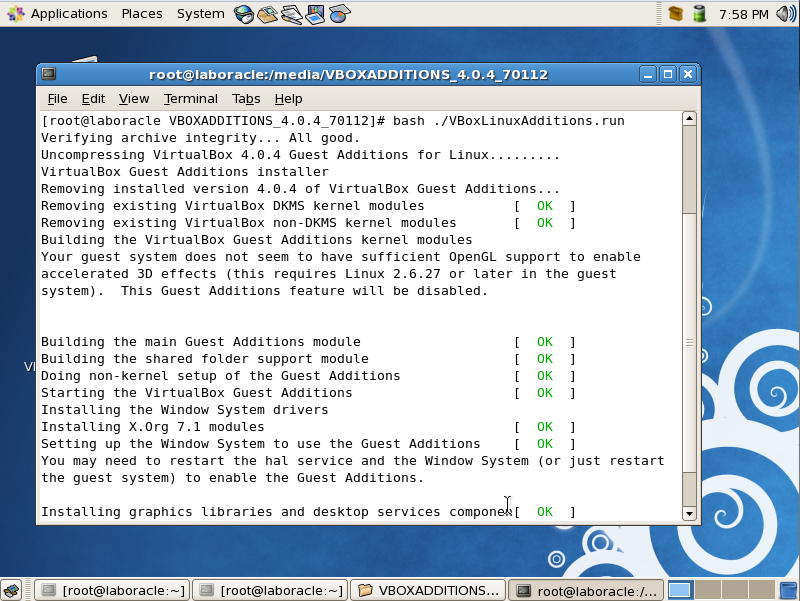The height and width of the screenshot is (601, 800).
Task: Click the root@laboracle:/... active taskbar button
Action: tap(587, 591)
